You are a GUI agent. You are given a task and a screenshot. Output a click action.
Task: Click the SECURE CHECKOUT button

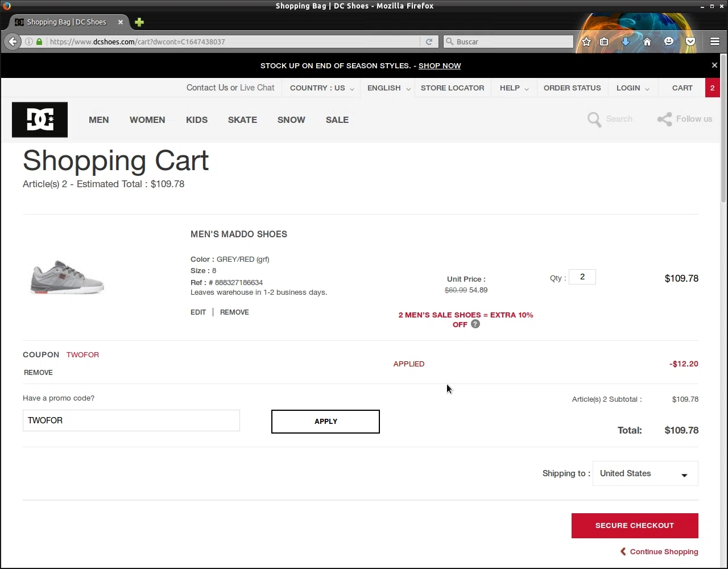[635, 526]
